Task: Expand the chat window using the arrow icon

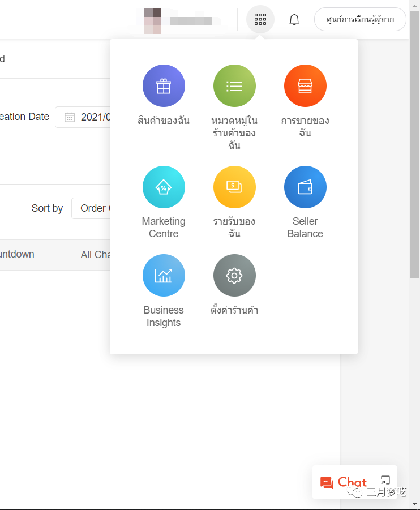Action: [385, 481]
